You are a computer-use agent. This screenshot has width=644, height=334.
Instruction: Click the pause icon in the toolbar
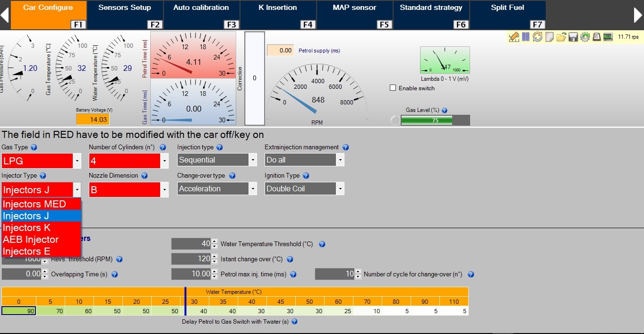tap(525, 37)
